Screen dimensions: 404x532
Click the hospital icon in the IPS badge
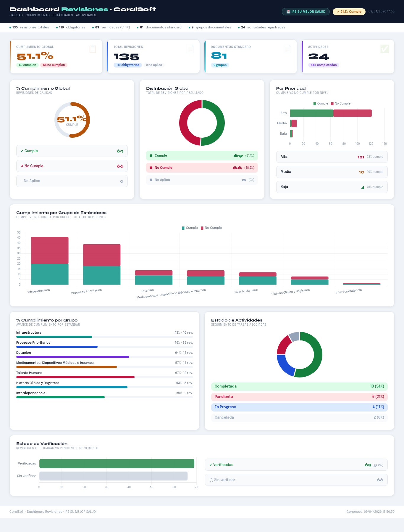tap(288, 12)
